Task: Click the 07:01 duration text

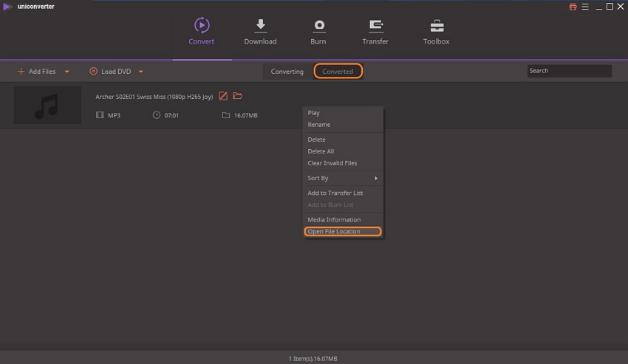Action: [171, 115]
